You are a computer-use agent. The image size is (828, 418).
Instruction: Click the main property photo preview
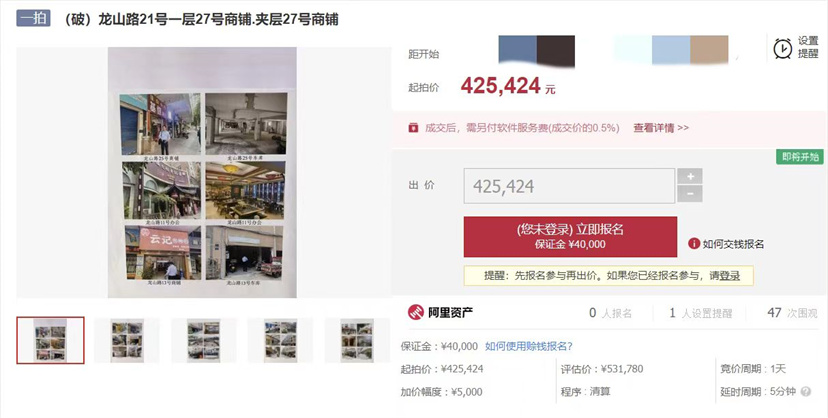pos(203,173)
